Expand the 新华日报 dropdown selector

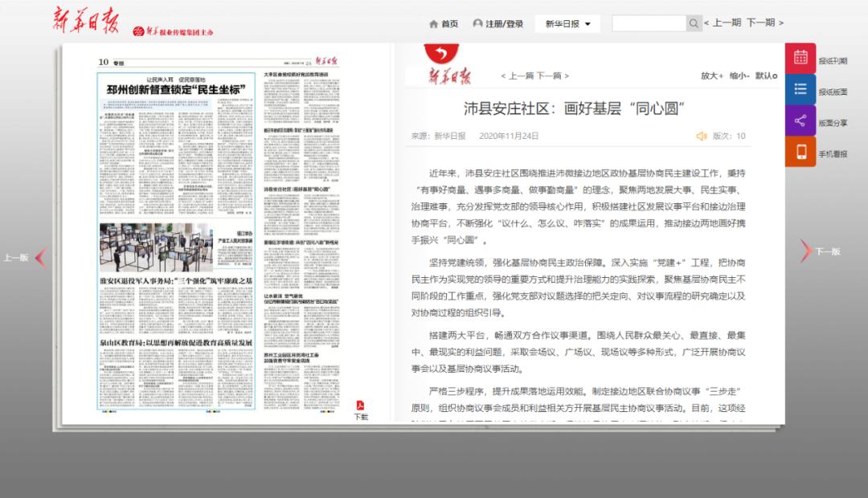click(x=567, y=23)
